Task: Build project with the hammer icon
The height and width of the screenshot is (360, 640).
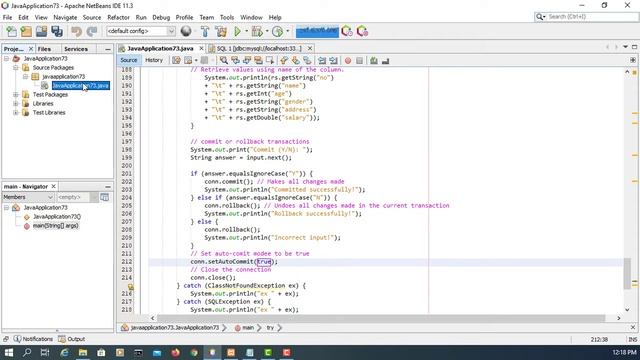Action: [x=205, y=31]
